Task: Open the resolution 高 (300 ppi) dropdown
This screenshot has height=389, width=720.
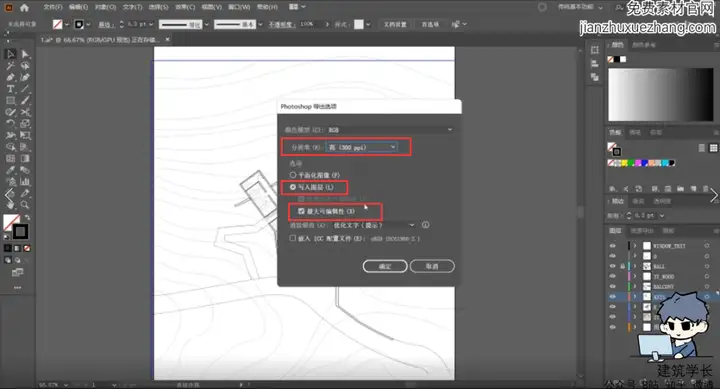Action: coord(361,147)
